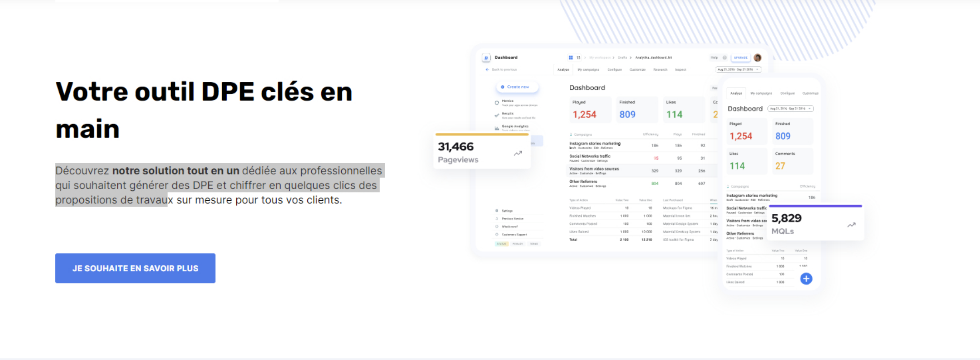
Task: Click the Pageviews trend arrow icon
Action: [x=518, y=153]
